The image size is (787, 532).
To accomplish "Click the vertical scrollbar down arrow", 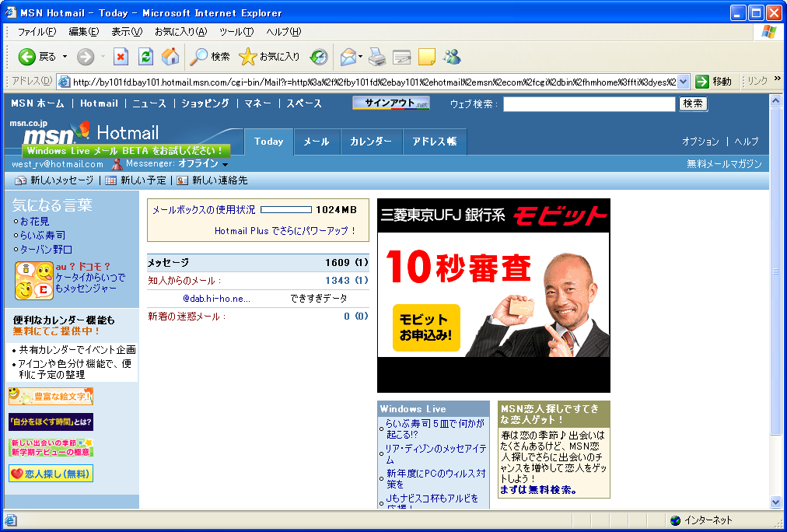I will coord(775,502).
